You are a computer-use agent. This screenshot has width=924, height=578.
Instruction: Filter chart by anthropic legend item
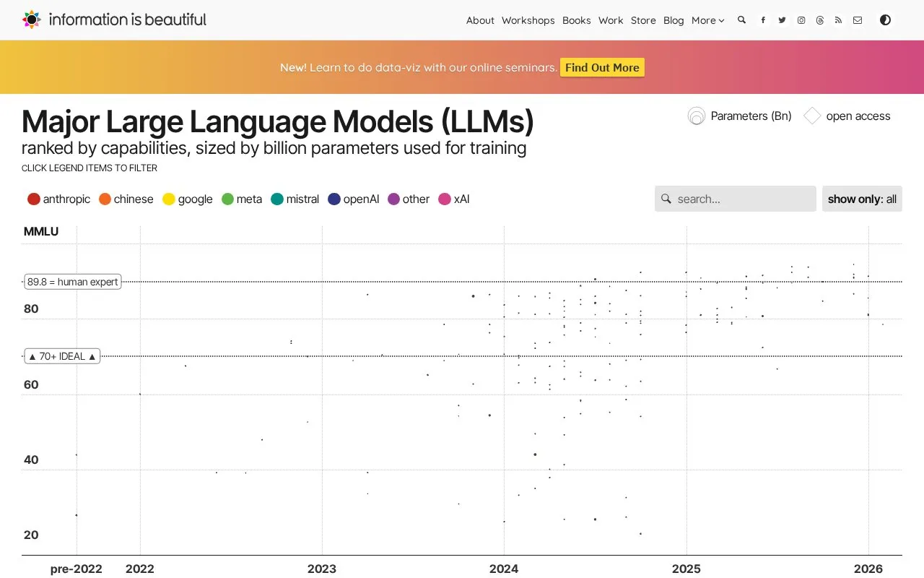point(58,199)
